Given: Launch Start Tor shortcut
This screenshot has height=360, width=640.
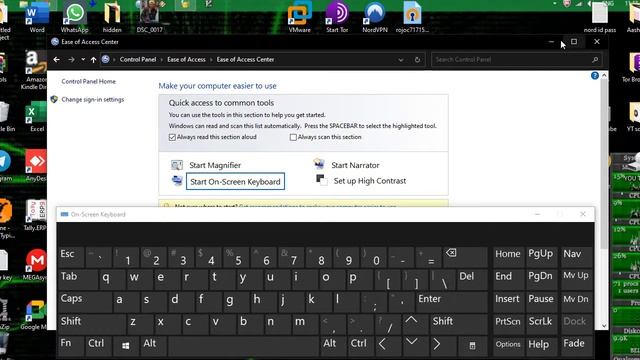Looking at the screenshot, I should coord(337,16).
